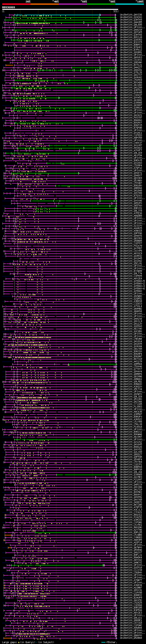The image size is (146, 644).
Task: Select label UniRef100_B7PKI2
Action: pyautogui.click(x=131, y=50)
